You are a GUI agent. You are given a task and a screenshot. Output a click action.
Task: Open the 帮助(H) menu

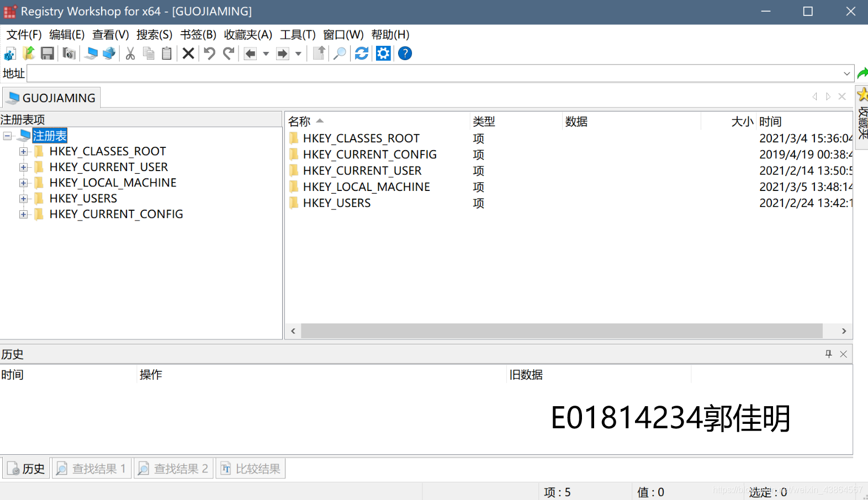point(390,35)
